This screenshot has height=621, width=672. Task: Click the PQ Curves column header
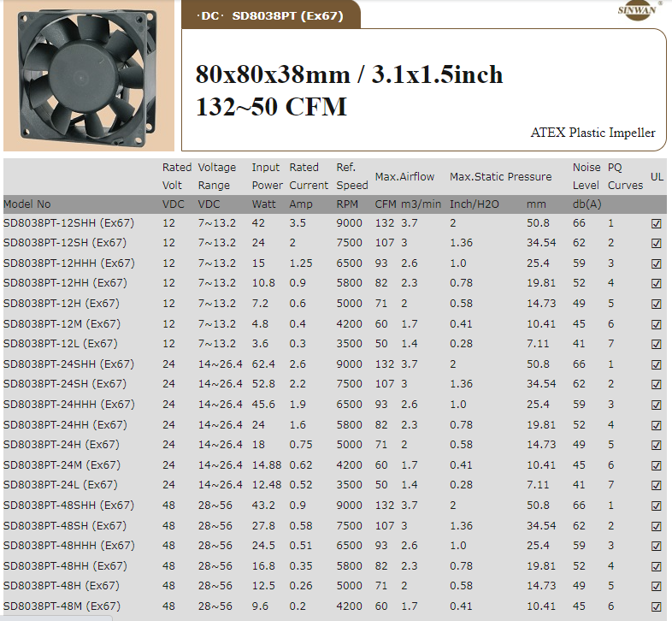(x=624, y=176)
